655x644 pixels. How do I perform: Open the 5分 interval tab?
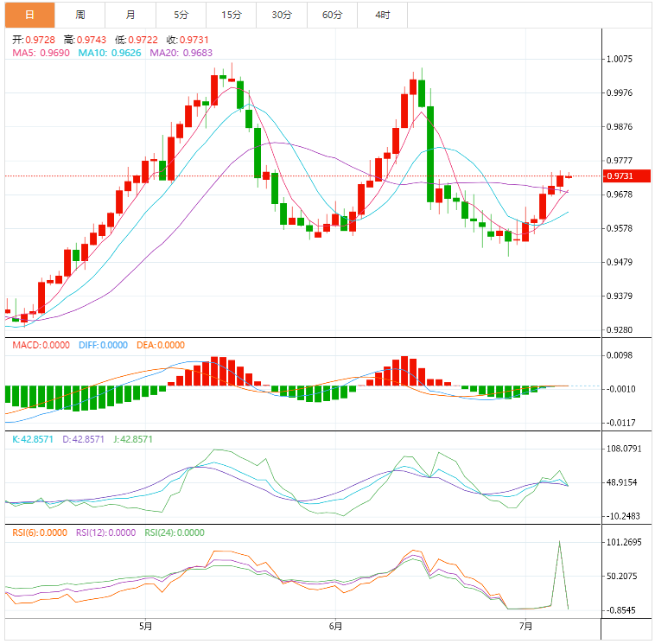click(x=181, y=15)
